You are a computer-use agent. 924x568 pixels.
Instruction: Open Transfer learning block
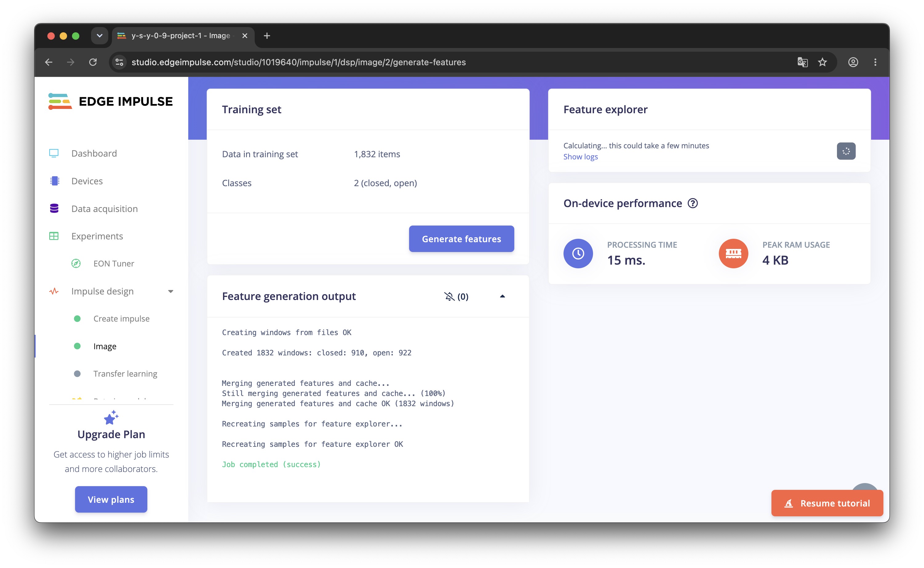coord(125,374)
